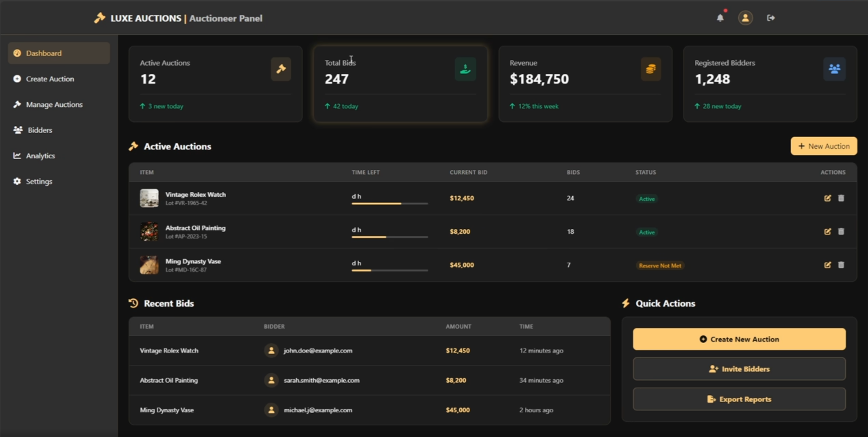868x437 pixels.
Task: Open the notifications bell icon
Action: 720,18
